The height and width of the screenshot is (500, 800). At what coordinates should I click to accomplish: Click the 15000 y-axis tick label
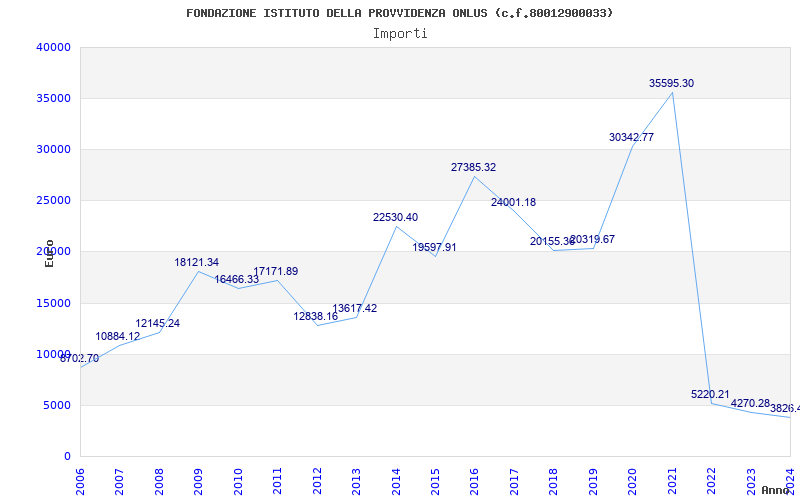click(x=54, y=304)
